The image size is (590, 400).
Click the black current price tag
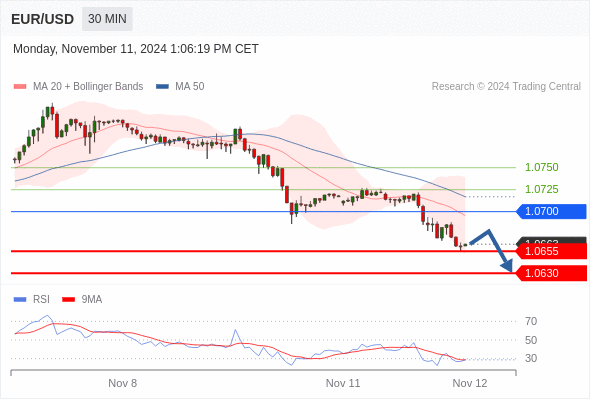[551, 240]
